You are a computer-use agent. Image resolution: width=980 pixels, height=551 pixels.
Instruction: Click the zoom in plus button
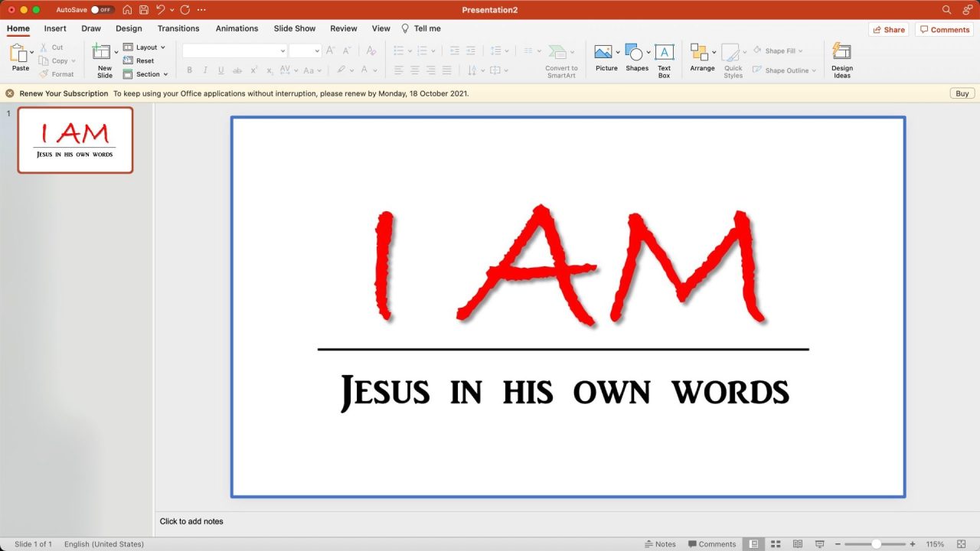[x=912, y=544]
